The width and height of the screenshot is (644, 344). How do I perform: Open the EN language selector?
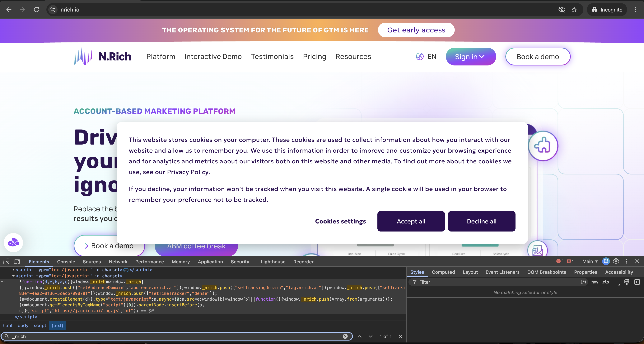[432, 57]
